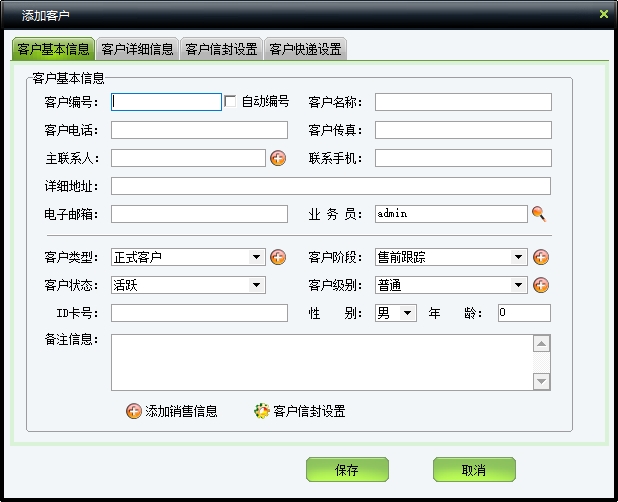This screenshot has width=618, height=502.
Task: Switch to the 客户详细信息 tab
Action: pos(137,49)
